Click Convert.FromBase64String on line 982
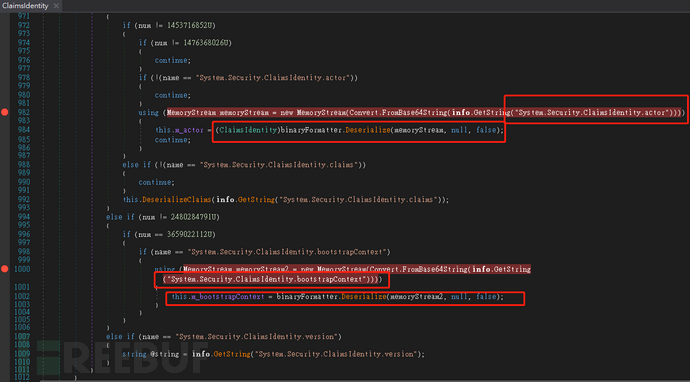The height and width of the screenshot is (382, 690). [398, 113]
